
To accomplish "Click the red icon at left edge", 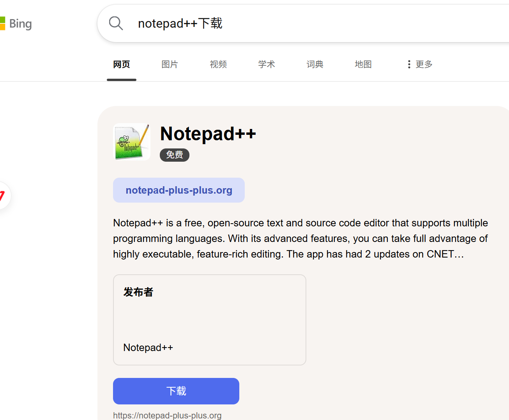I will point(4,195).
